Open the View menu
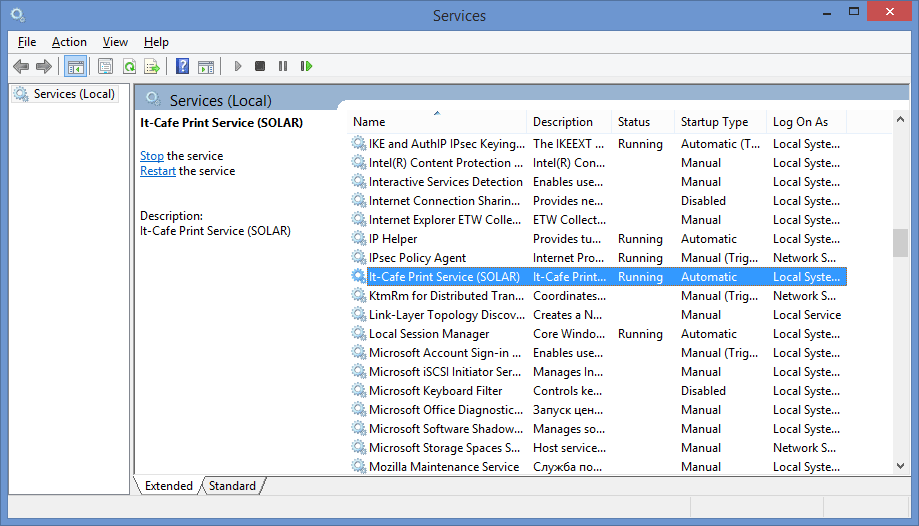The width and height of the screenshot is (919, 526). tap(115, 42)
